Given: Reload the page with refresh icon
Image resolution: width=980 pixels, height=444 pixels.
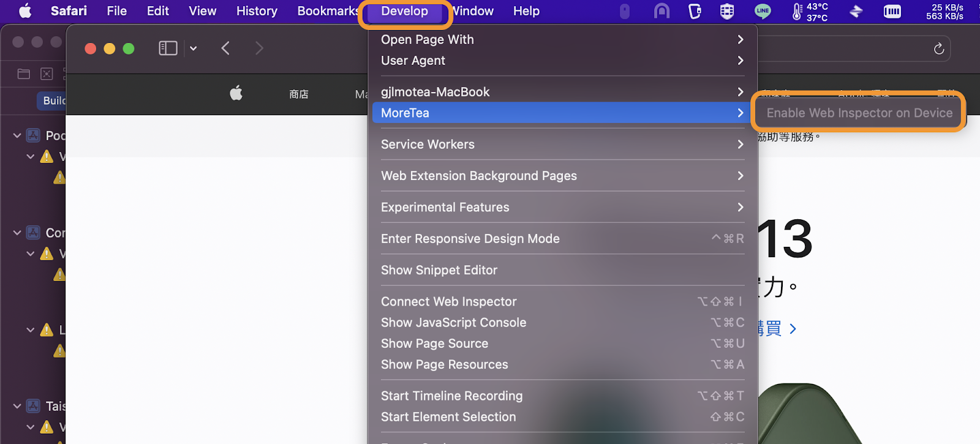Looking at the screenshot, I should click(x=938, y=48).
